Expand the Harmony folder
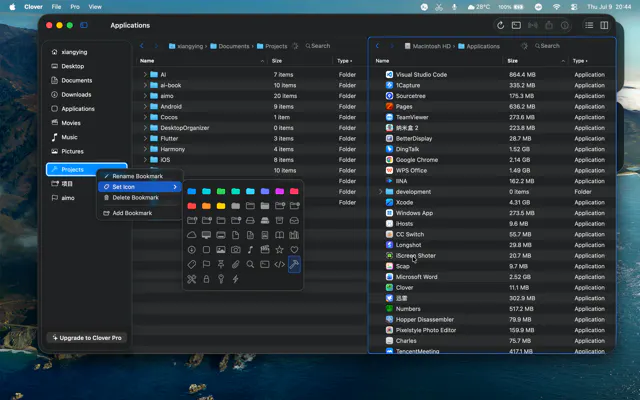The height and width of the screenshot is (400, 640). [145, 149]
